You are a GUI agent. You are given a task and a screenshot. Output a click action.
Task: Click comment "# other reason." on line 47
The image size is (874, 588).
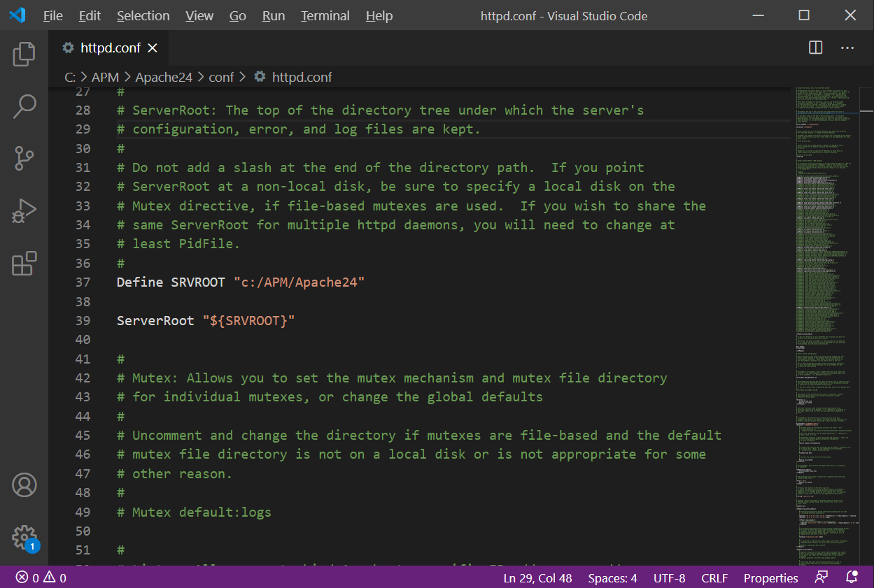[x=174, y=473]
